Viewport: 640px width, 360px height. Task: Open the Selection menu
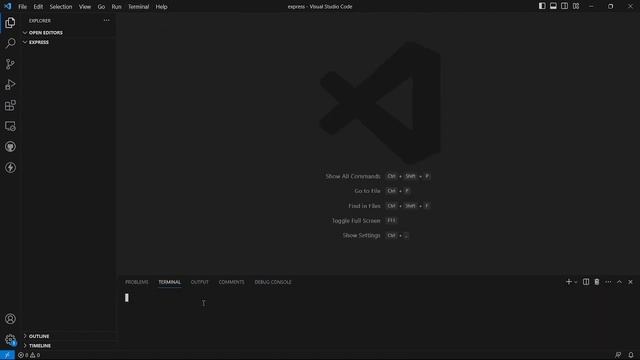[61, 7]
